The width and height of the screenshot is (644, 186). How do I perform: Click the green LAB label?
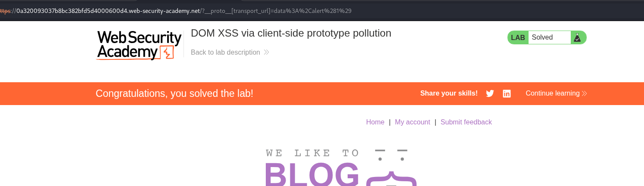click(518, 37)
